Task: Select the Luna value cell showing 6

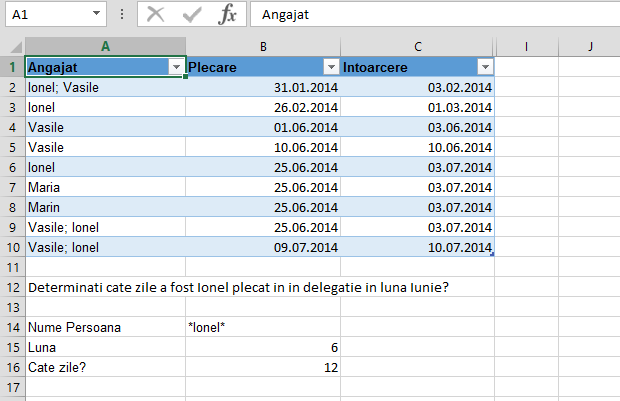Action: coord(262,347)
